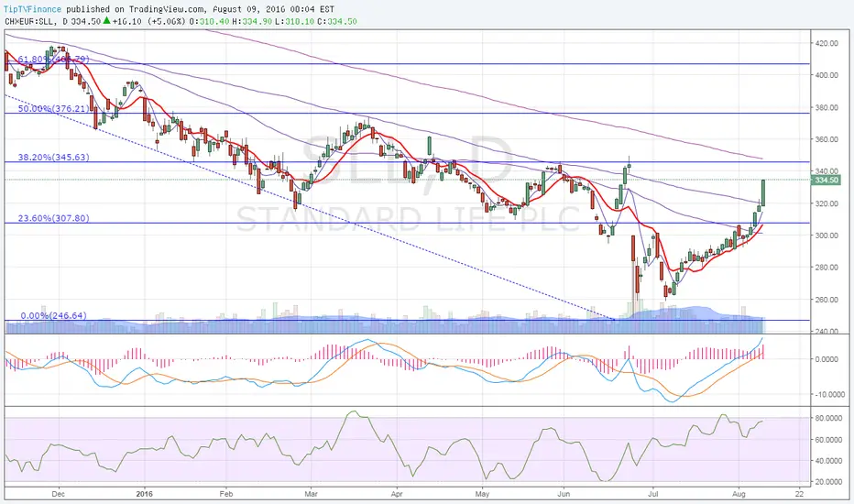
Task: Click the close price C:334.50
Action: click(x=336, y=21)
